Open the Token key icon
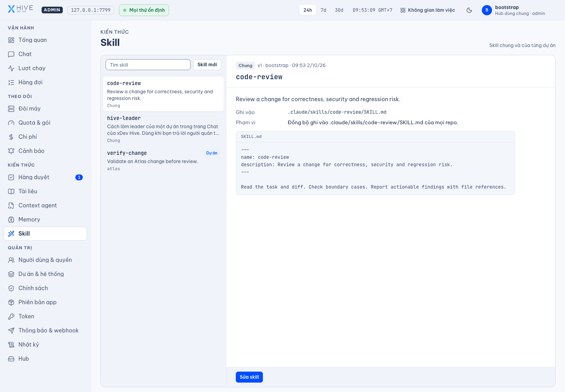This screenshot has height=392, width=565. click(11, 316)
